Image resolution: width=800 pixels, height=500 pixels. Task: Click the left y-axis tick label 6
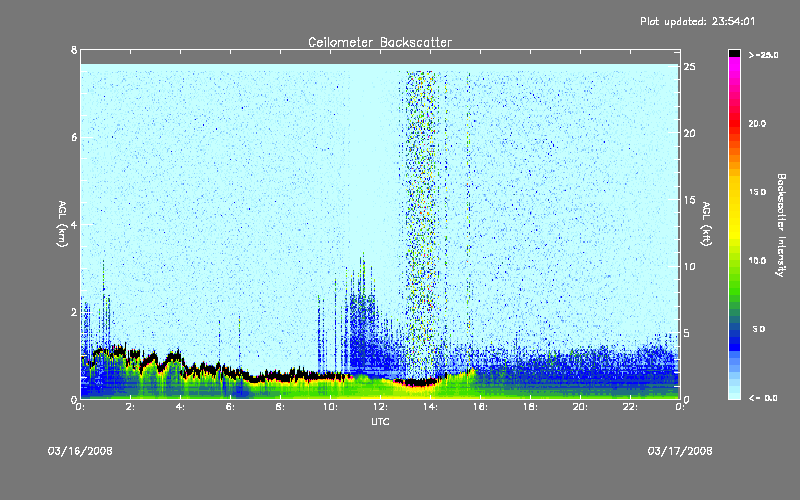(x=74, y=137)
